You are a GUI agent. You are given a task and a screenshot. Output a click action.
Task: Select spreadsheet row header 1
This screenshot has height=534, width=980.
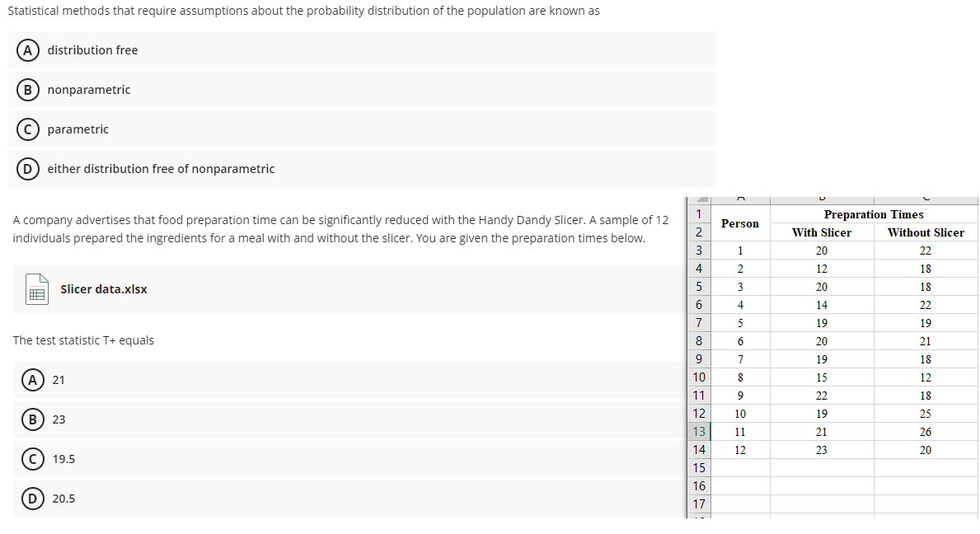coord(698,214)
